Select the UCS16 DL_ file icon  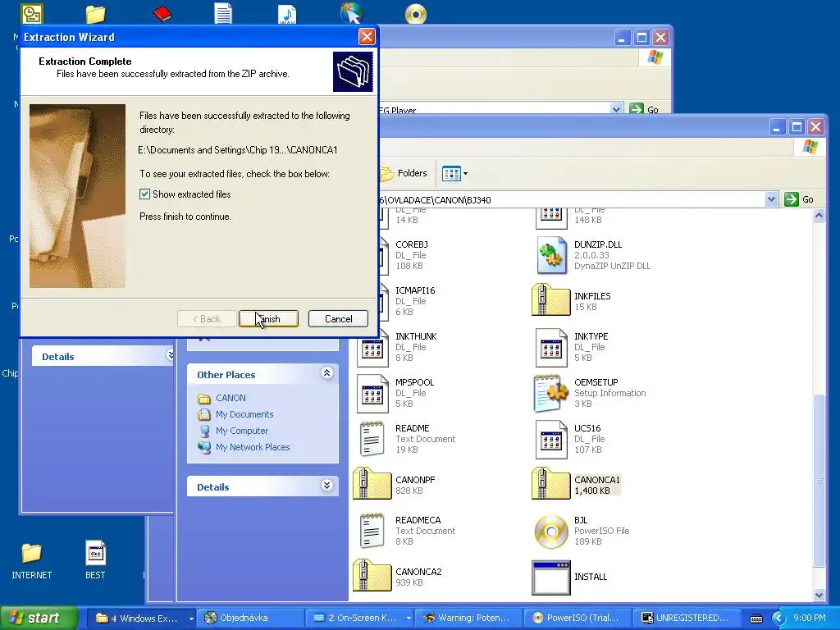(x=550, y=439)
